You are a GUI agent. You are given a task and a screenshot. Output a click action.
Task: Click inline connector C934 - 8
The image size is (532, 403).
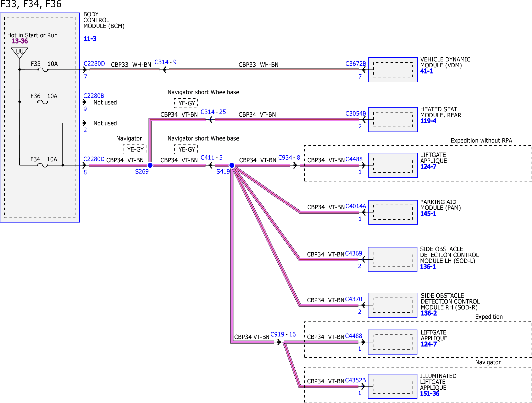click(x=289, y=158)
